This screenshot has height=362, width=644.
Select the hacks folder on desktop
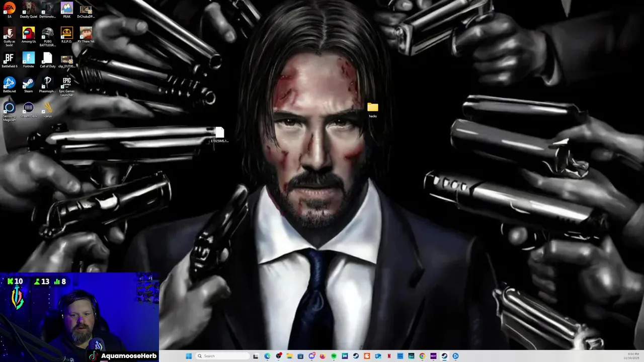373,110
